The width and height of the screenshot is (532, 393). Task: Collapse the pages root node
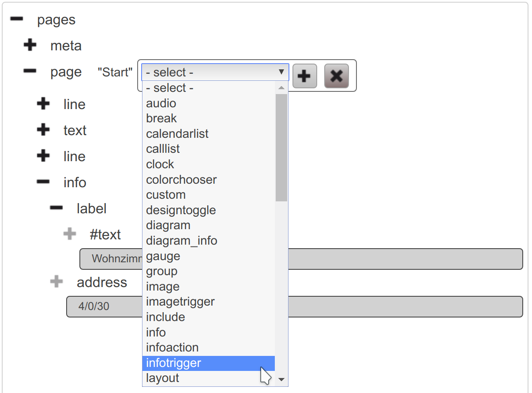tap(17, 19)
